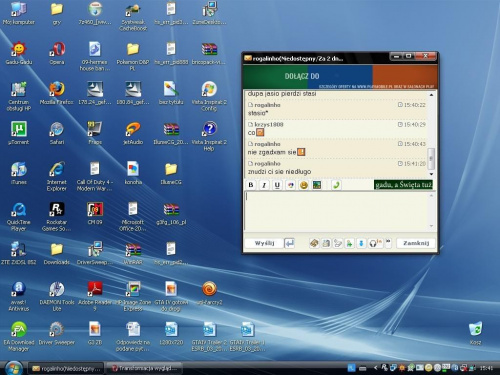Screen dimensions: 500x375
Task: Open the Opera desktop shortcut
Action: pos(57,53)
